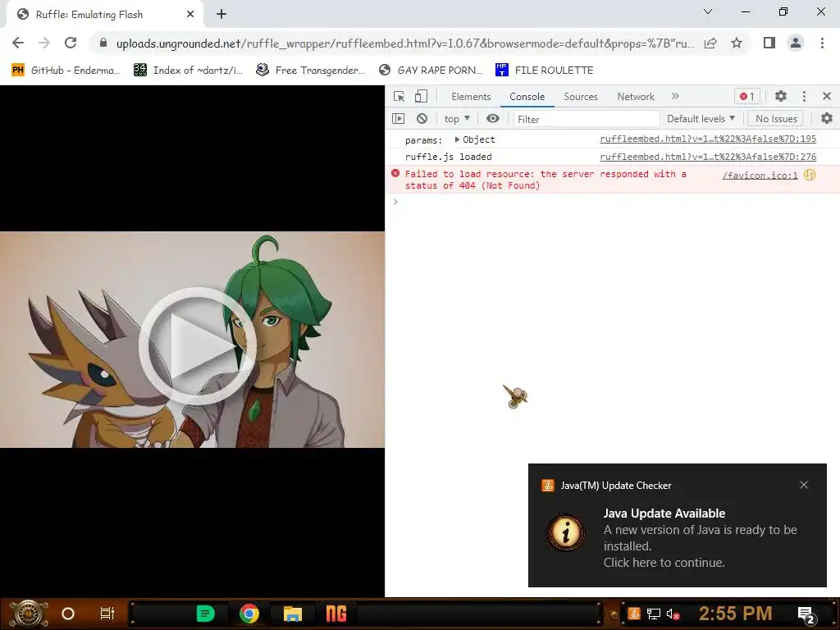
Task: Bookmark this page with the star
Action: (x=737, y=43)
